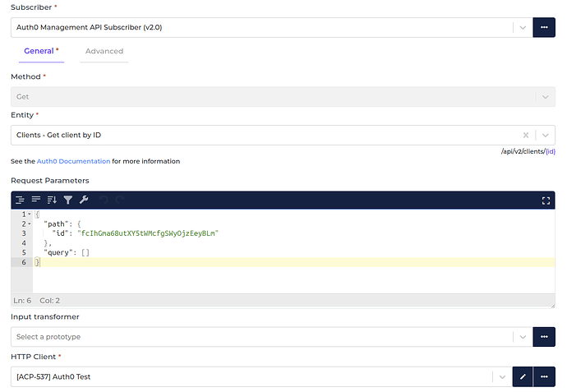Open the filter/transform funnel icon
Screen dimensions: 567x392
(68, 200)
